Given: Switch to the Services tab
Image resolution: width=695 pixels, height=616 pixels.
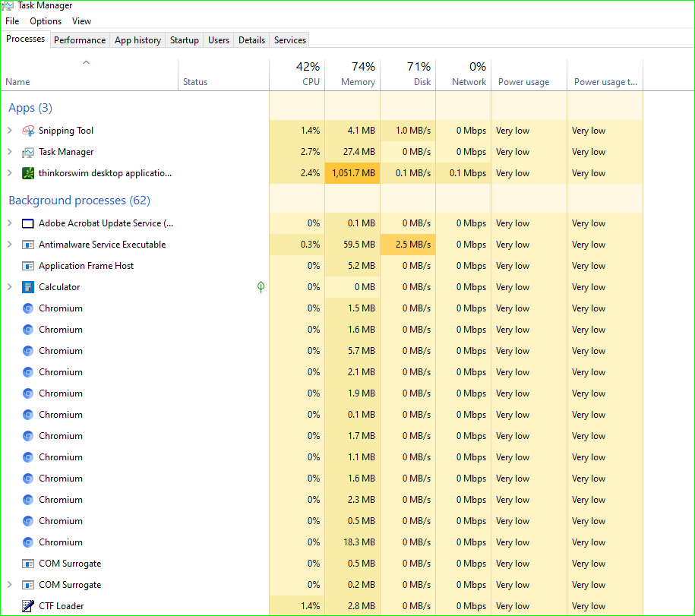Looking at the screenshot, I should pyautogui.click(x=290, y=40).
